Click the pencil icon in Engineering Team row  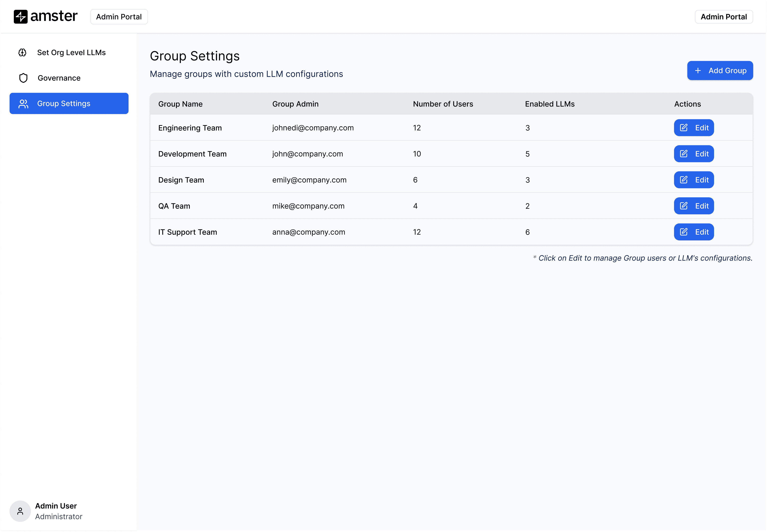pyautogui.click(x=684, y=128)
